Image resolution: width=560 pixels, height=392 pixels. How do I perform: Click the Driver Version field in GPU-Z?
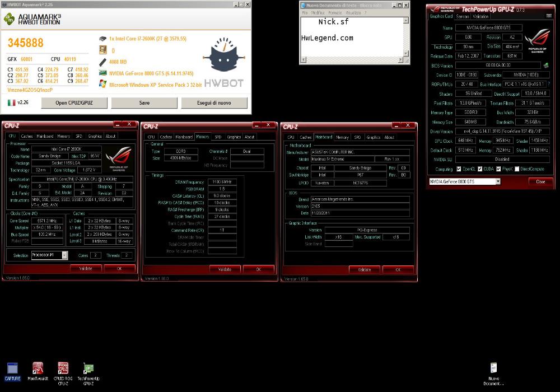click(502, 131)
